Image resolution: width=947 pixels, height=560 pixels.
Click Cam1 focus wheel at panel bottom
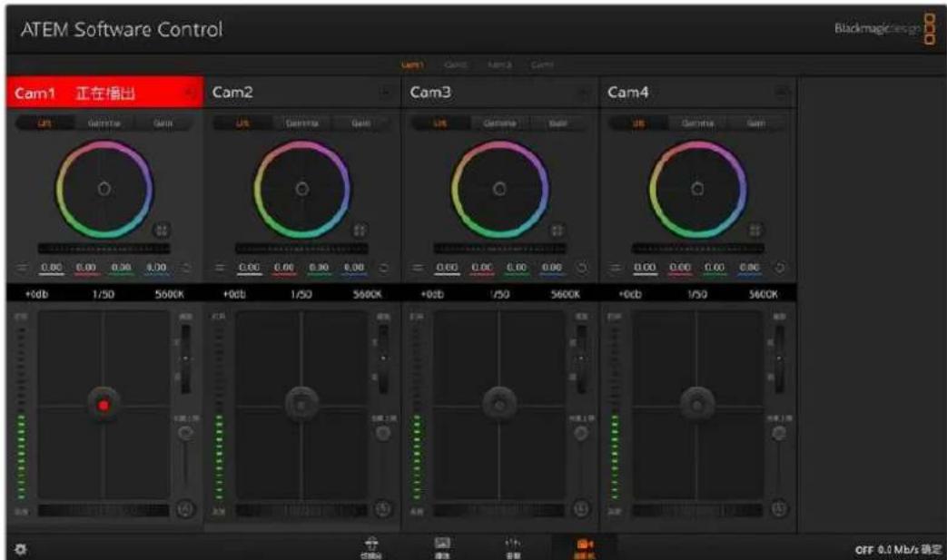pos(104,510)
